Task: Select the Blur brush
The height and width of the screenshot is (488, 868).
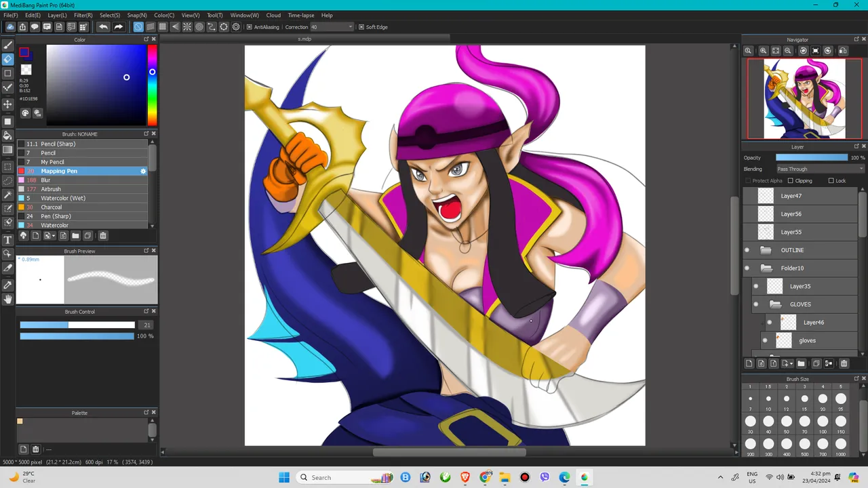Action: 82,180
